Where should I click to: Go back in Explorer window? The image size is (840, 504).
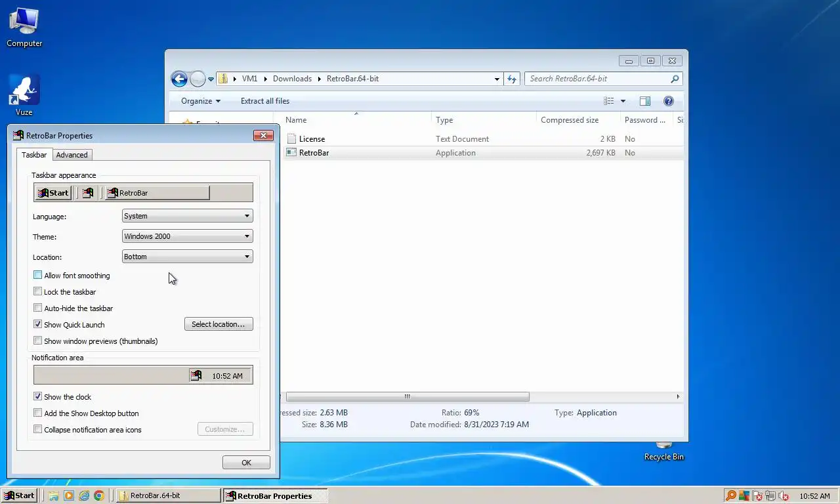click(x=179, y=79)
